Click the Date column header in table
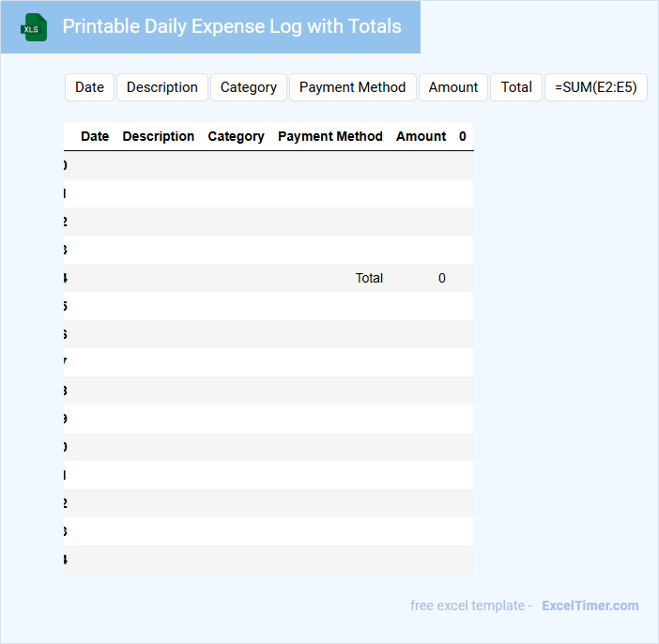659x644 pixels. pos(95,136)
